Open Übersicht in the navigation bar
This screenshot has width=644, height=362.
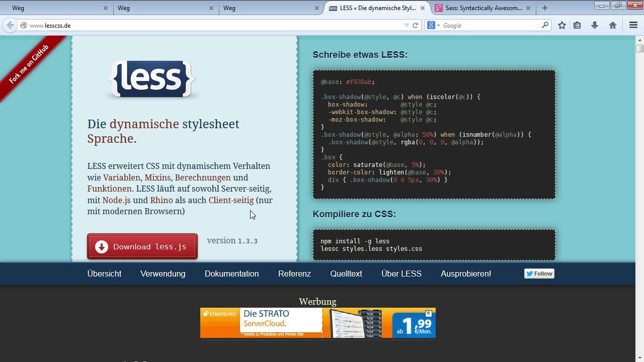click(x=104, y=274)
